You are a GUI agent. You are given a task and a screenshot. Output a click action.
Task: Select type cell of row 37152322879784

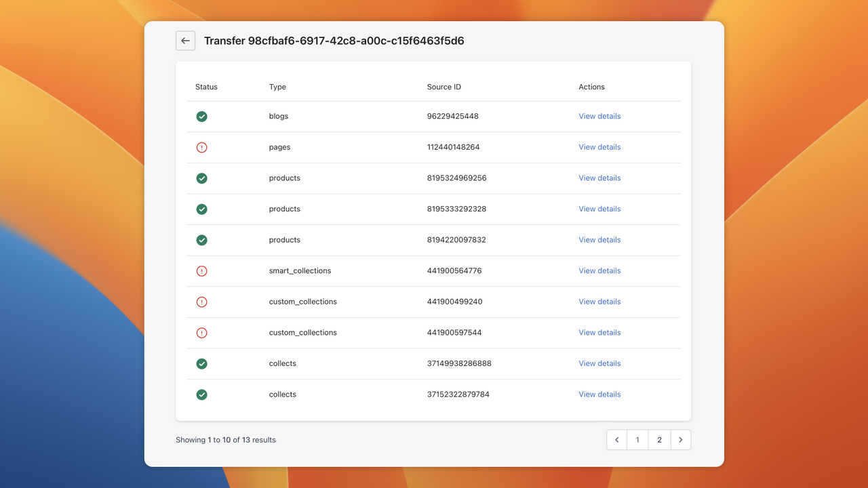click(x=283, y=394)
